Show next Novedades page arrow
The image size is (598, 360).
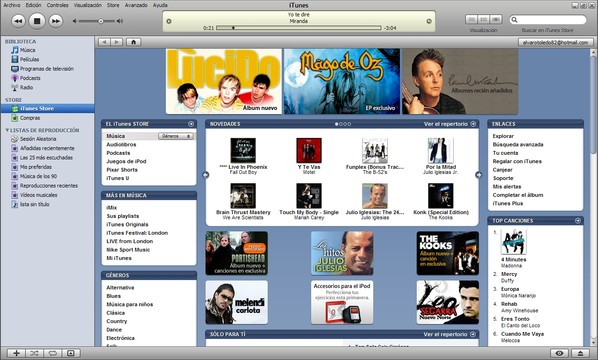coord(478,175)
